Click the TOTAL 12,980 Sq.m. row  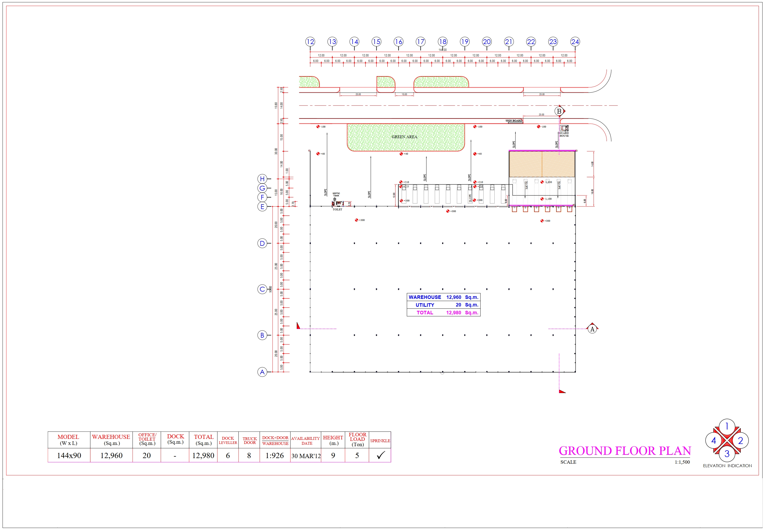443,313
